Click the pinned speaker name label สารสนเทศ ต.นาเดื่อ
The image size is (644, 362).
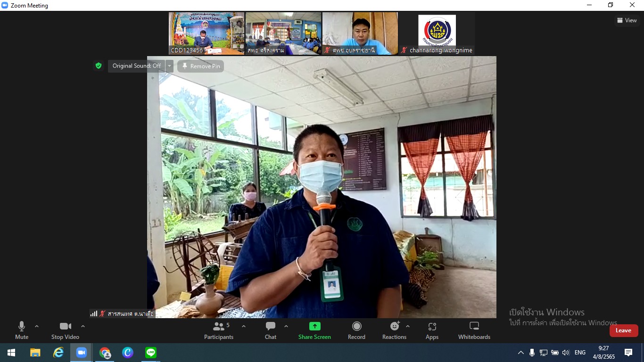pos(131,313)
